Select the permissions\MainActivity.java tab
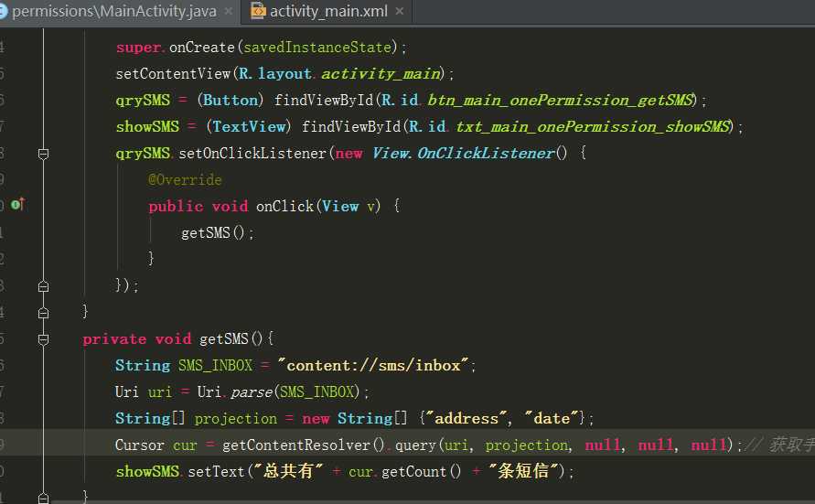The image size is (815, 504). click(113, 11)
